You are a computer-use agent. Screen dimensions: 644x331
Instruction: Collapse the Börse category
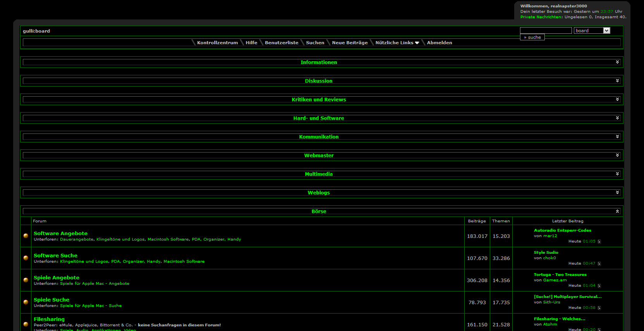(617, 211)
